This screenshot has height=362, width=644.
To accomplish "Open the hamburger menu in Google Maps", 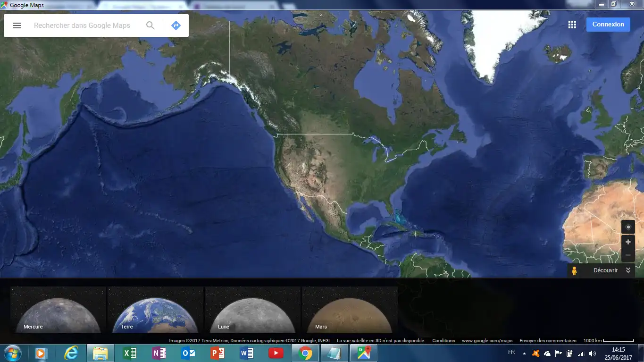I will (x=17, y=25).
